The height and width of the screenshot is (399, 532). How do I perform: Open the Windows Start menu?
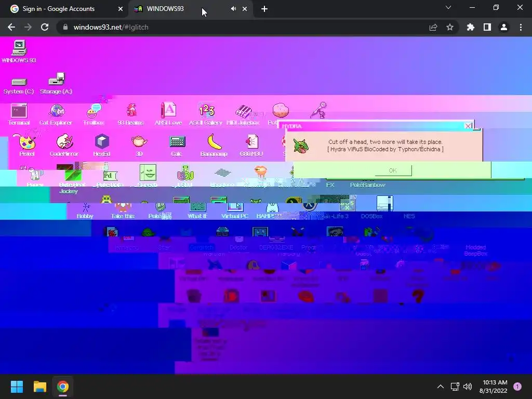click(17, 387)
